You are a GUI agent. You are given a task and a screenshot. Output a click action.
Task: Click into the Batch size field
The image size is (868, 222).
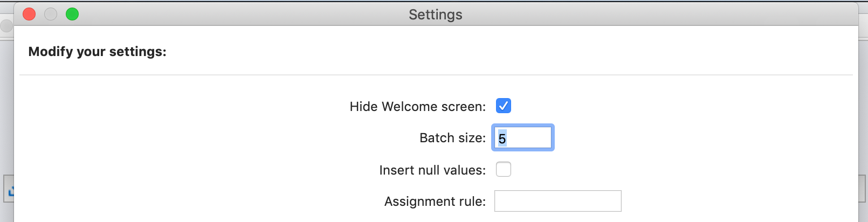point(523,138)
